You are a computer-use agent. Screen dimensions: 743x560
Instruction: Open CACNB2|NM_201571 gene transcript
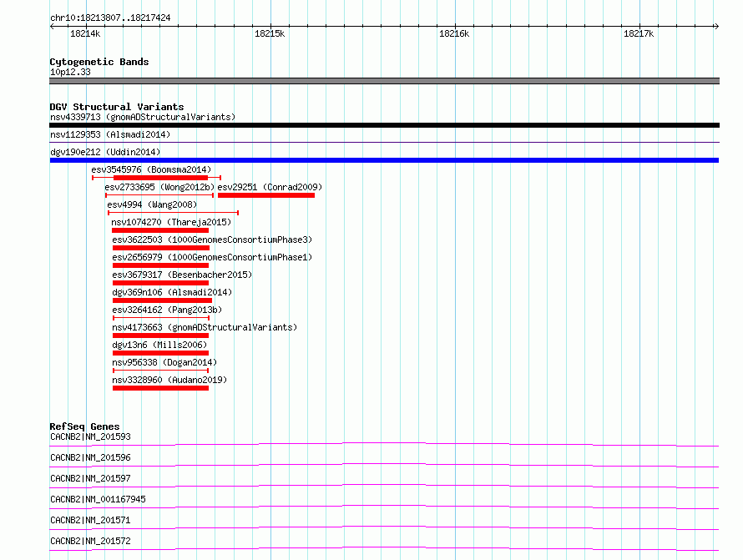click(90, 520)
